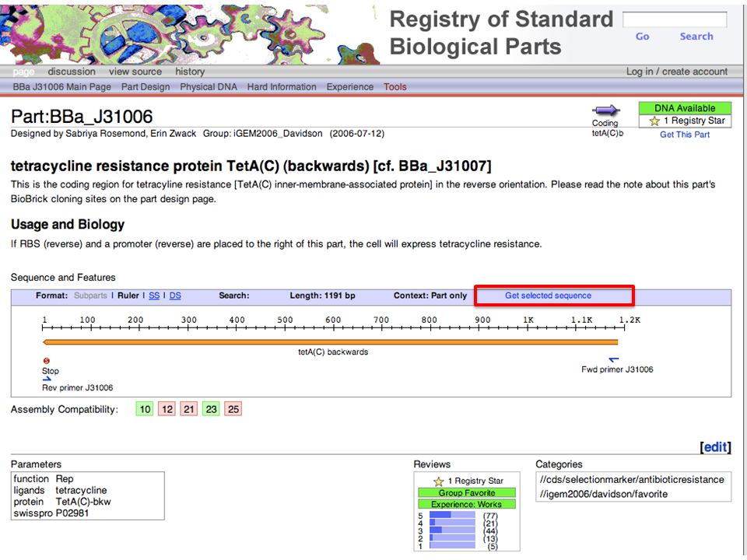Screen dimensions: 747x560
Task: Click Log in / create account
Action: [x=676, y=72]
